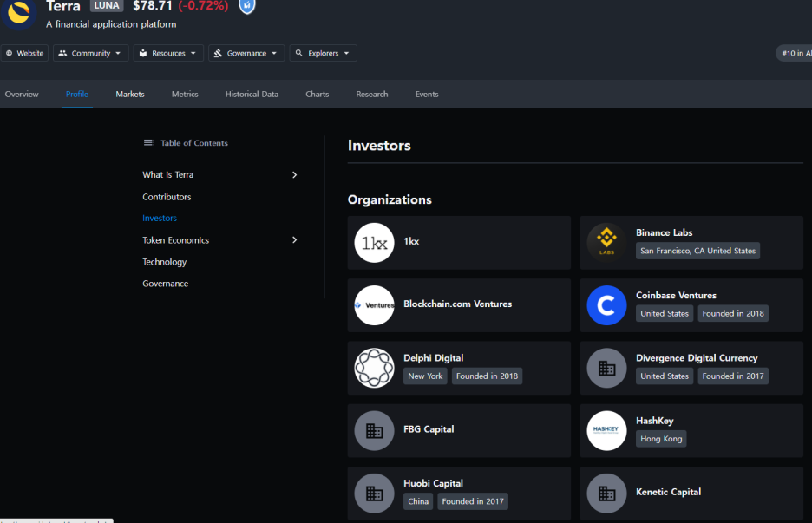Screen dimensions: 812x523
Task: Click the New York tag
Action: coord(425,376)
